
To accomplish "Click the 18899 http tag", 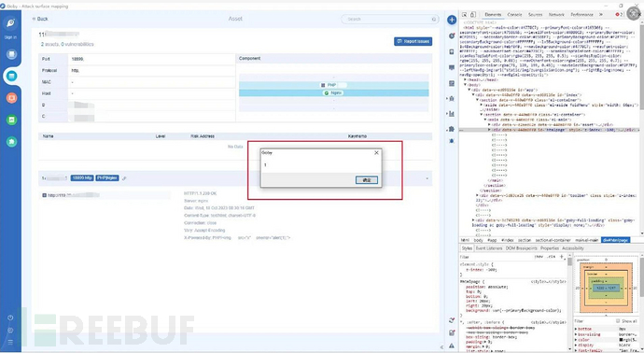I will (x=82, y=178).
